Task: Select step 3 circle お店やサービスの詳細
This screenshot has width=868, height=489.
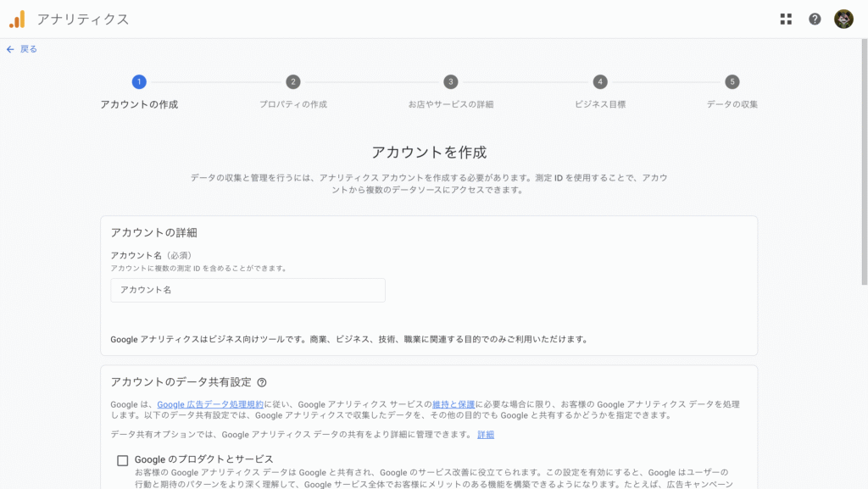Action: 451,82
